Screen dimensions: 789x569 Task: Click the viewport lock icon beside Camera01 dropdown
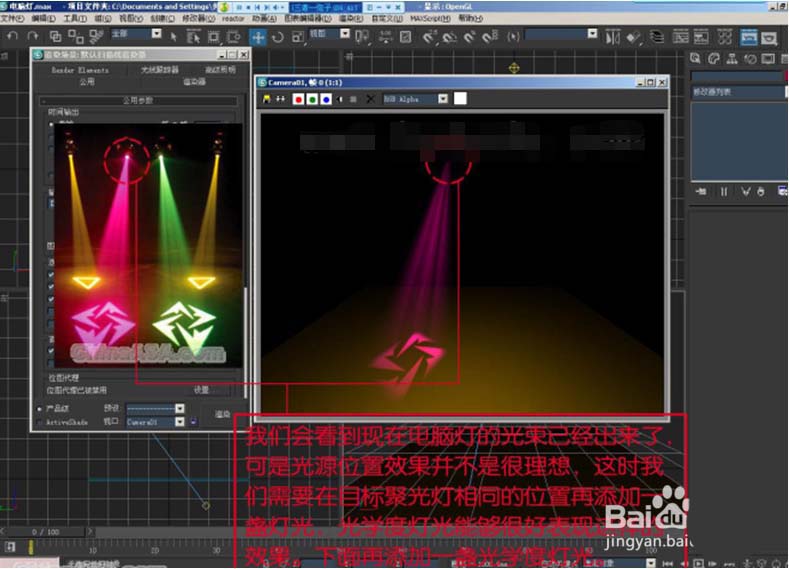pyautogui.click(x=193, y=422)
